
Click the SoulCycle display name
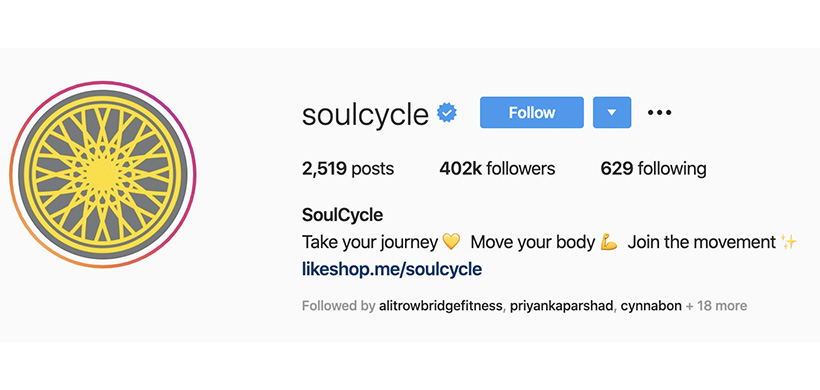(x=343, y=215)
